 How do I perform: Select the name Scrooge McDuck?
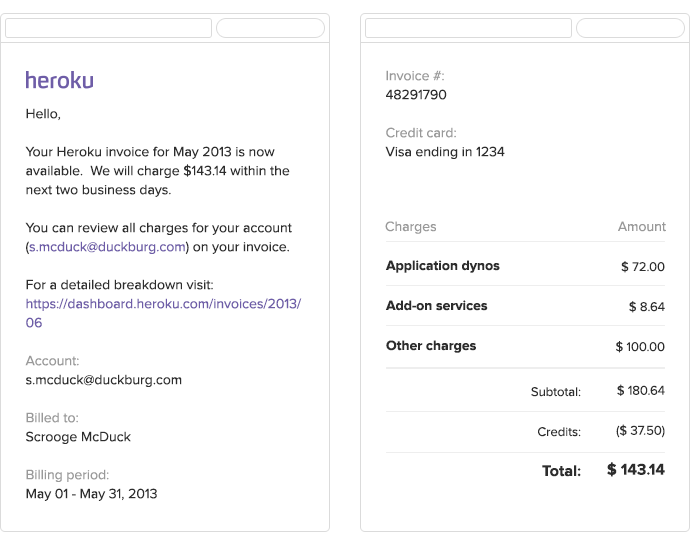coord(78,437)
